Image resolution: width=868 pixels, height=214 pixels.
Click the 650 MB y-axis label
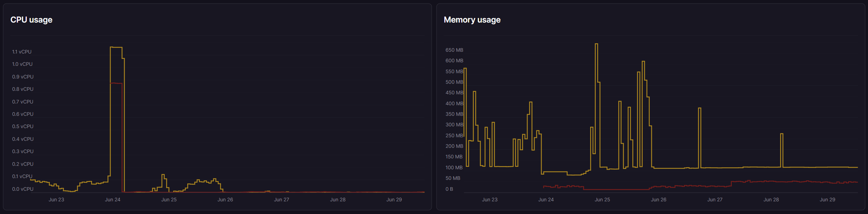(x=454, y=50)
